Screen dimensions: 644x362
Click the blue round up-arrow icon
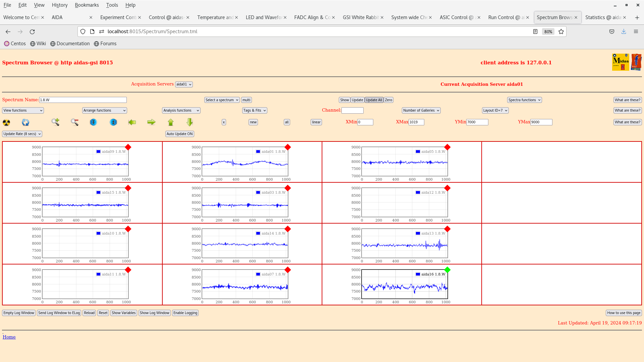[x=113, y=122]
